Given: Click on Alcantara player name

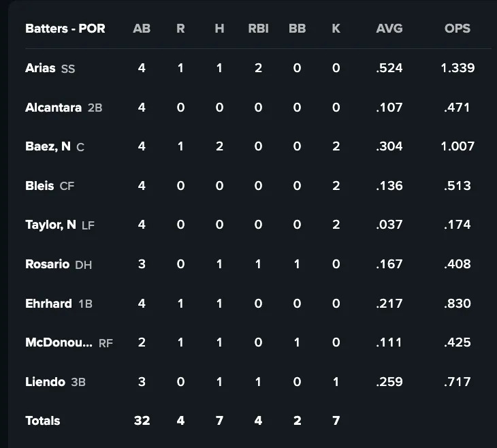Looking at the screenshot, I should [x=53, y=107].
